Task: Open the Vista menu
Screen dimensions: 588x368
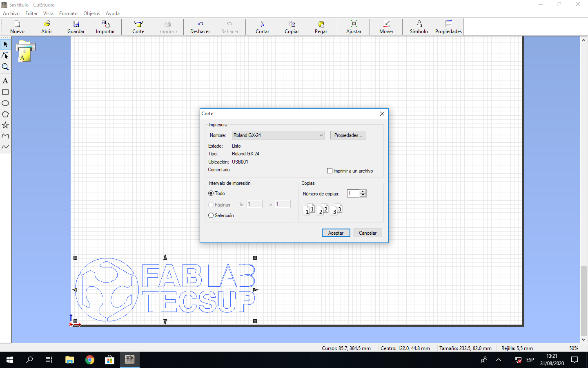Action: 48,13
